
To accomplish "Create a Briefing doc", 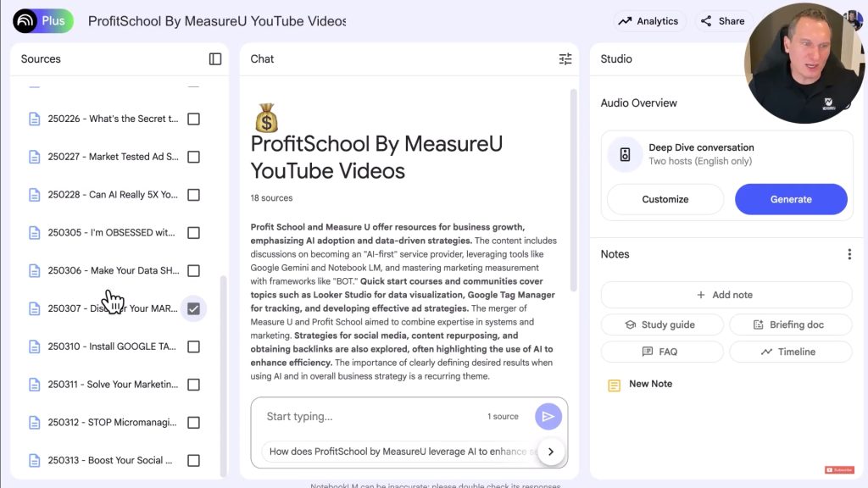I will pyautogui.click(x=790, y=324).
